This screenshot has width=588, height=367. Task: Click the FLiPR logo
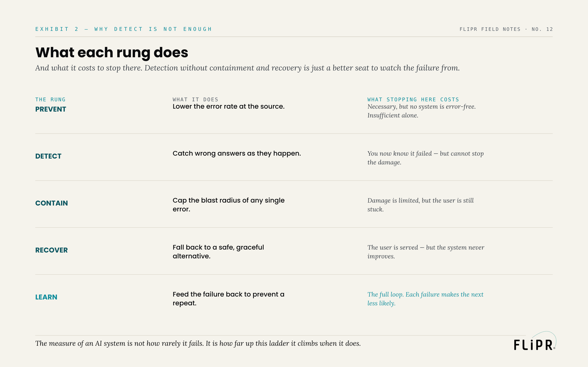535,341
